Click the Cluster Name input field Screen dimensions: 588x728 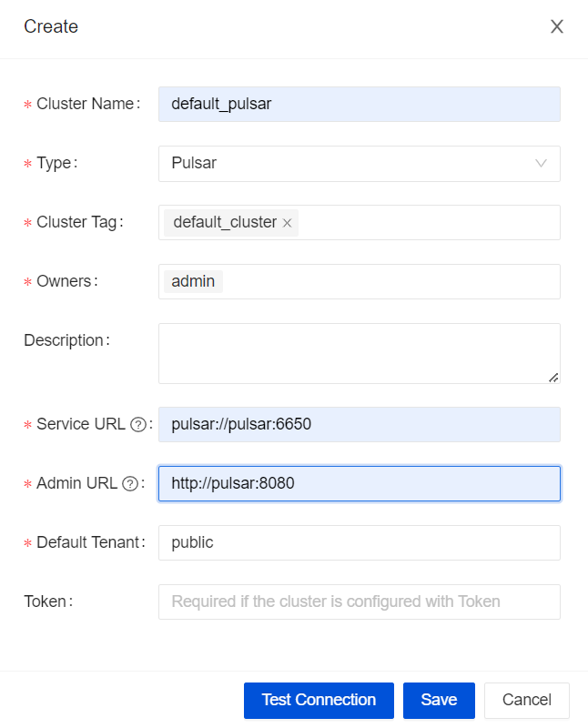[359, 104]
